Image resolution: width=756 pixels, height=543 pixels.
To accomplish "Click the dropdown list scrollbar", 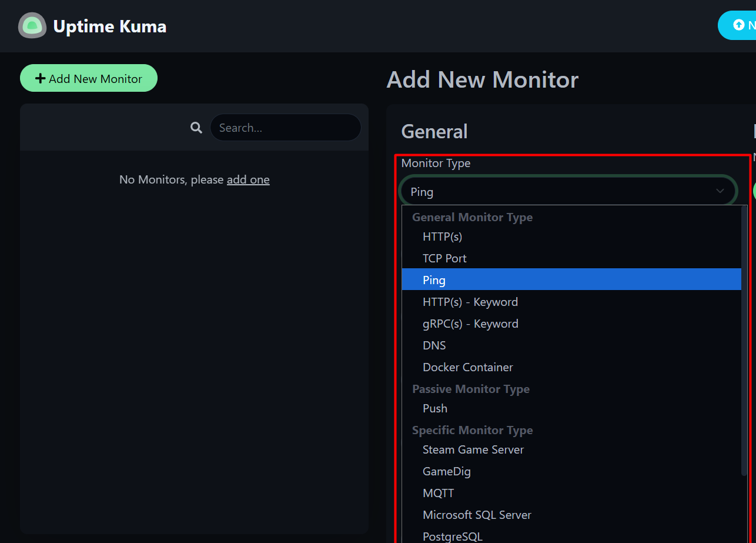I will point(744,340).
